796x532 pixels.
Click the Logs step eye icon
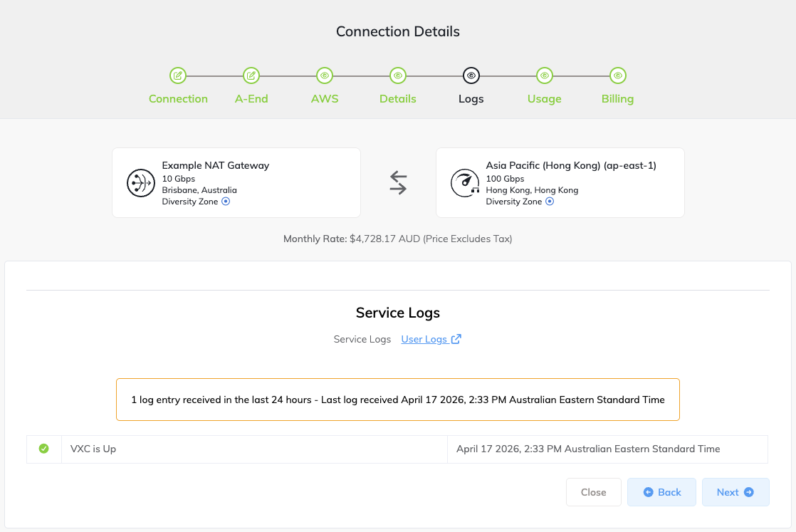point(471,75)
